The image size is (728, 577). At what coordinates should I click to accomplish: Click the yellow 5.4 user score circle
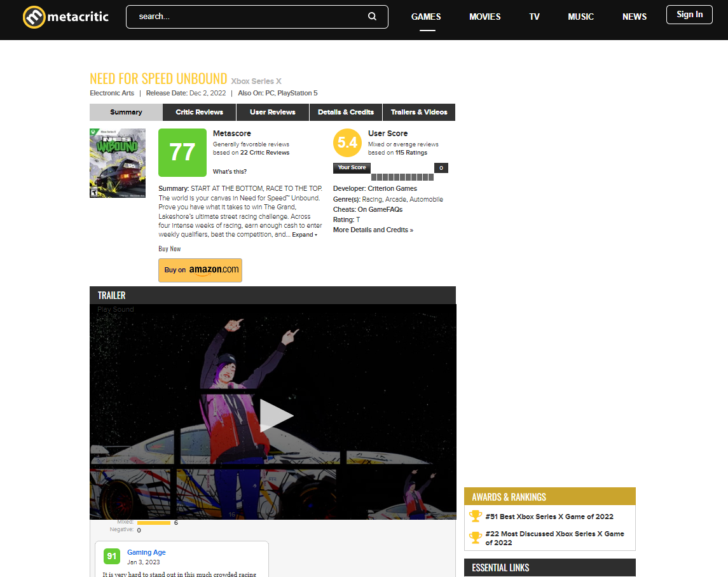(347, 143)
